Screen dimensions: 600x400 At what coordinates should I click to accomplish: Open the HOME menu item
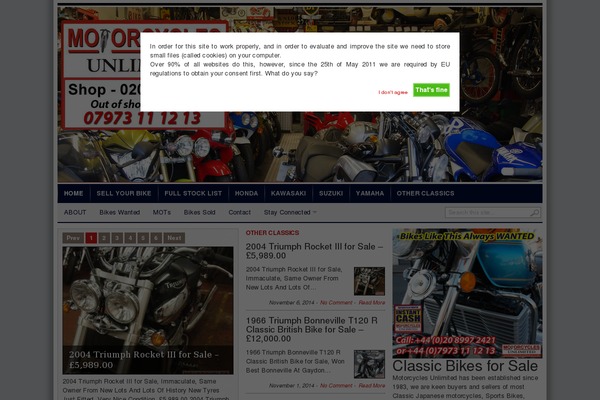tap(73, 193)
